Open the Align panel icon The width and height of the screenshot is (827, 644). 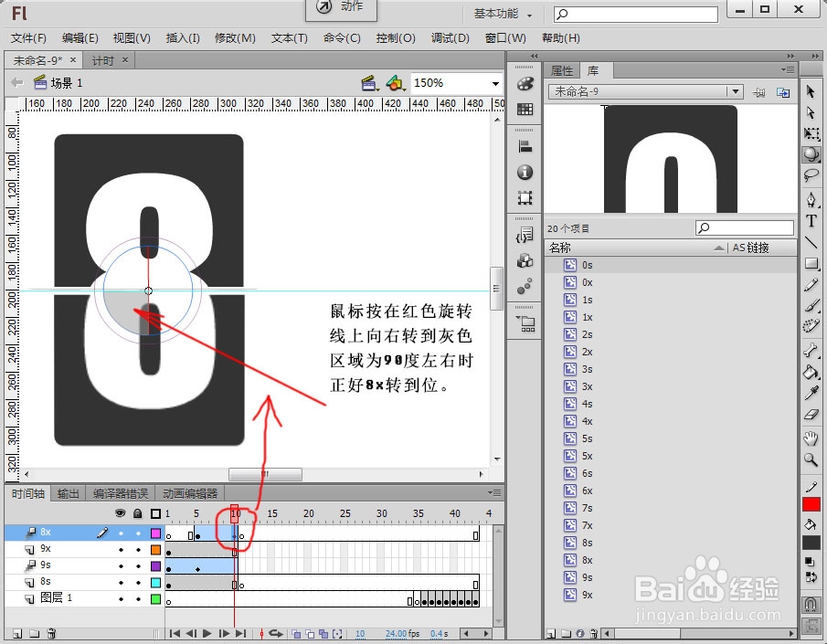point(525,145)
